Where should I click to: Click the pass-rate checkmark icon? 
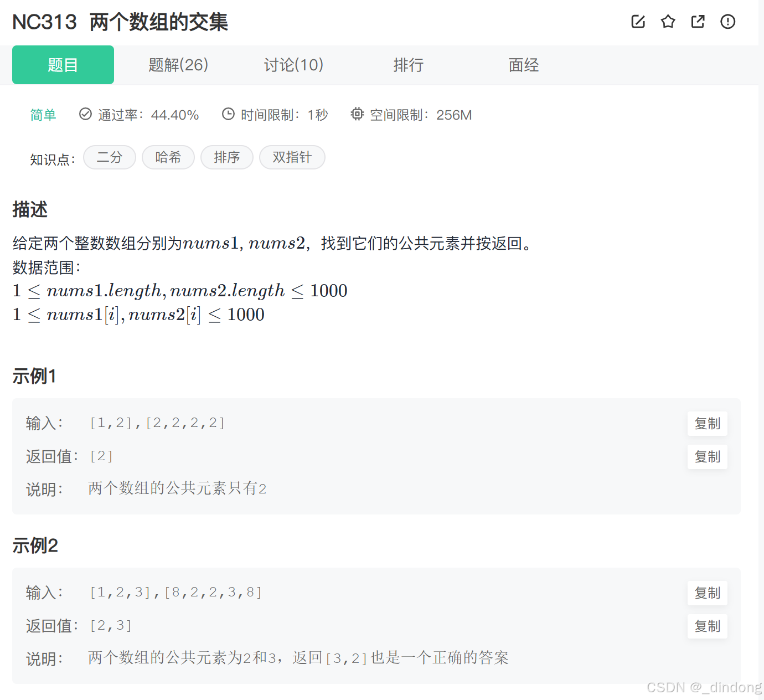point(85,114)
